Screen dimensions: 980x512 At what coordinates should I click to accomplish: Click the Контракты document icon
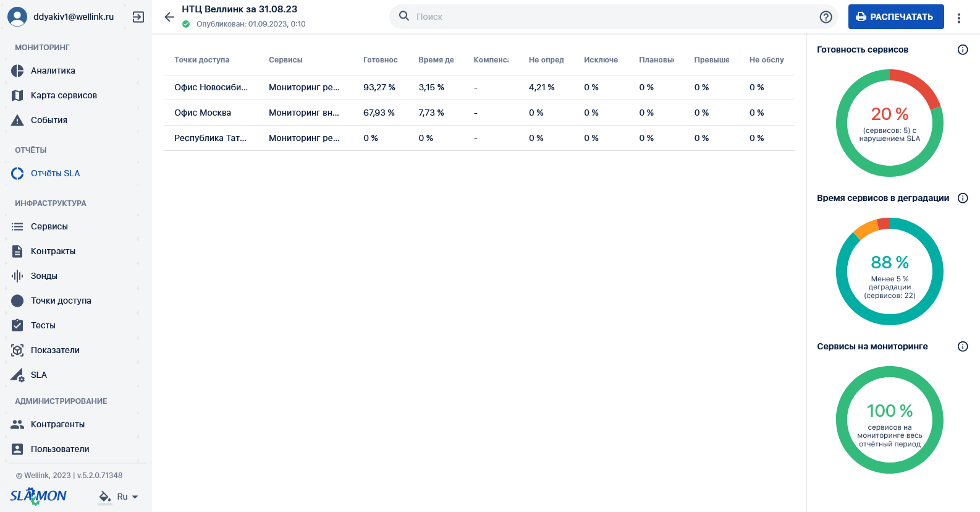point(17,251)
